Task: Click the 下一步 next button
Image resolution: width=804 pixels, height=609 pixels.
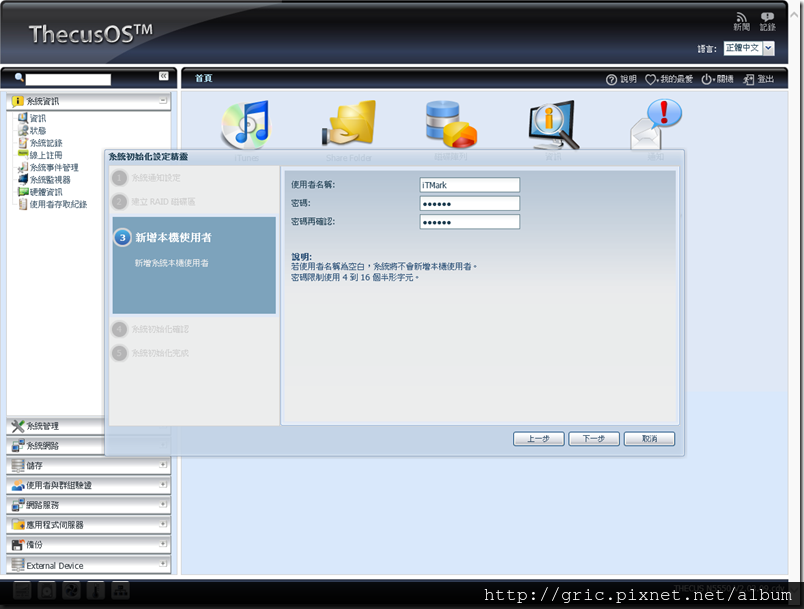Action: [594, 439]
